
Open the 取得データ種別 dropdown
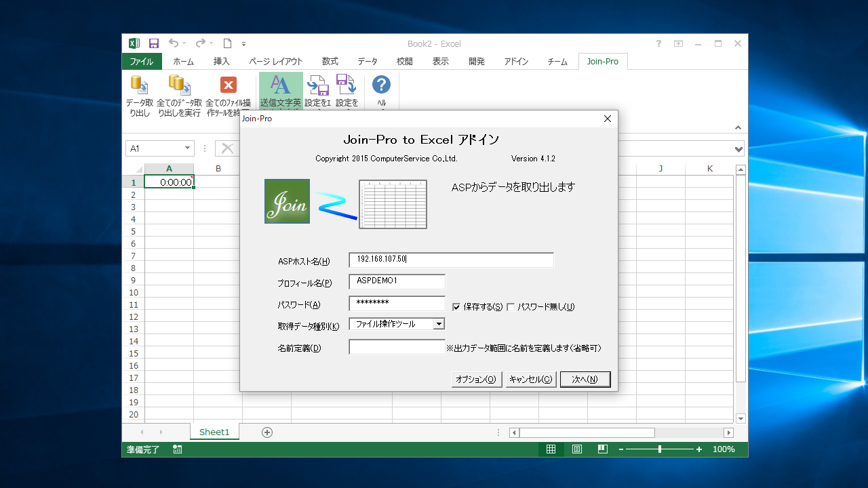[439, 324]
